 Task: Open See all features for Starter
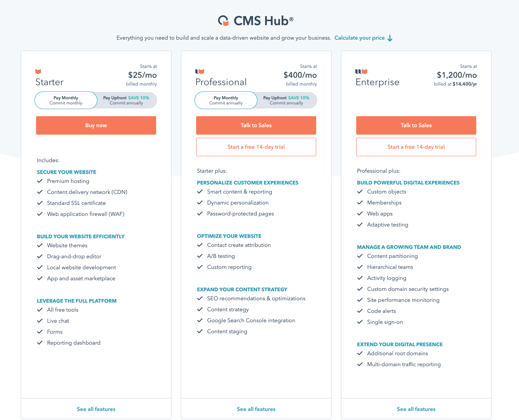click(x=96, y=409)
